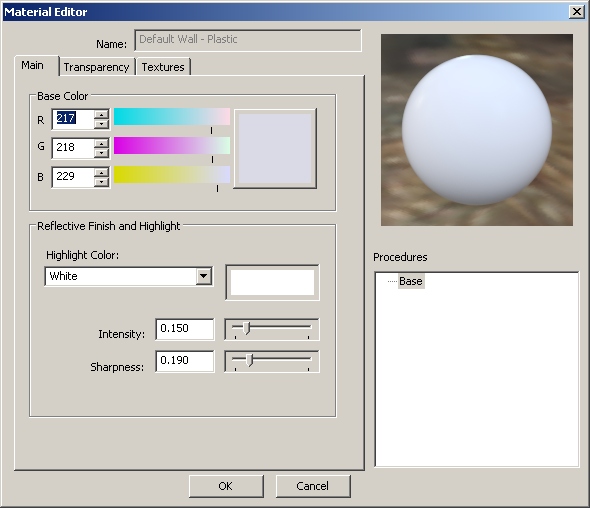
Task: Click the Intensity slider thumb
Action: point(246,328)
